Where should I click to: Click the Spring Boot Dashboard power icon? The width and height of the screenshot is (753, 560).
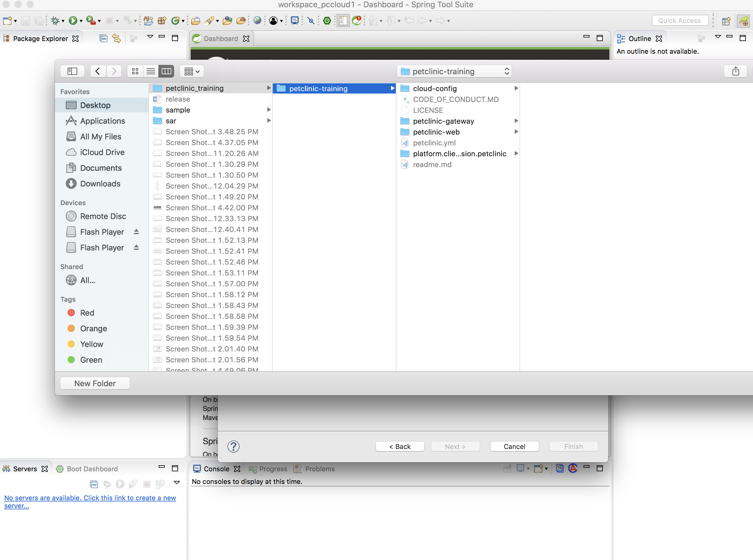coord(327,21)
